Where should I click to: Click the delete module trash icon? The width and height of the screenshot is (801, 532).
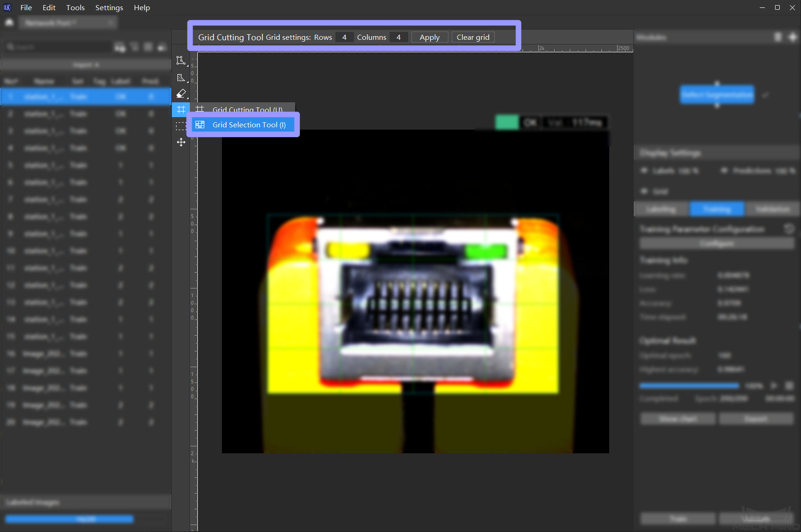[x=778, y=37]
